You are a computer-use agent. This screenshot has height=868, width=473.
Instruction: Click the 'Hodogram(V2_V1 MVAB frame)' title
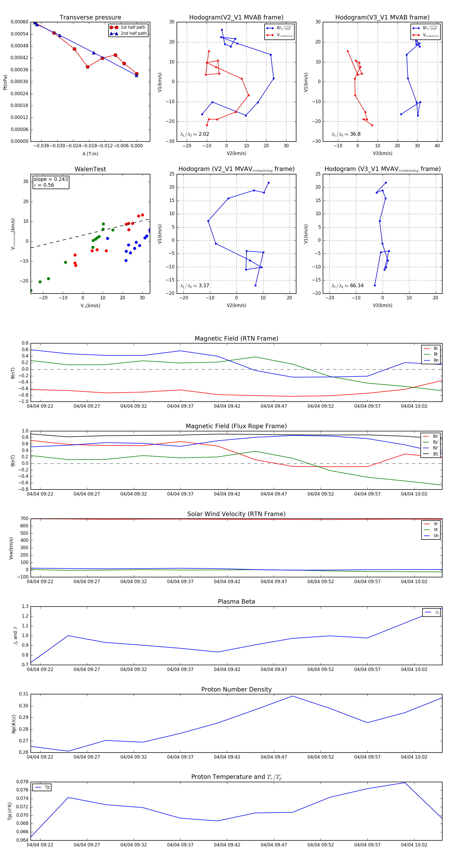236,18
